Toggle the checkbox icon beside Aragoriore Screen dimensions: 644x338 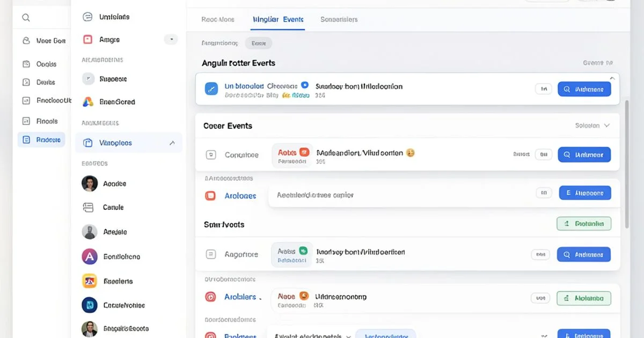point(211,255)
